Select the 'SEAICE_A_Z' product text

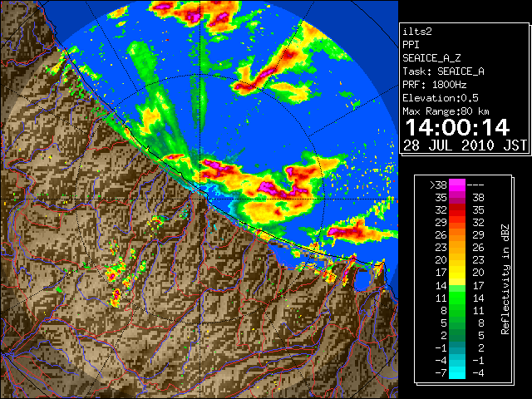point(431,58)
